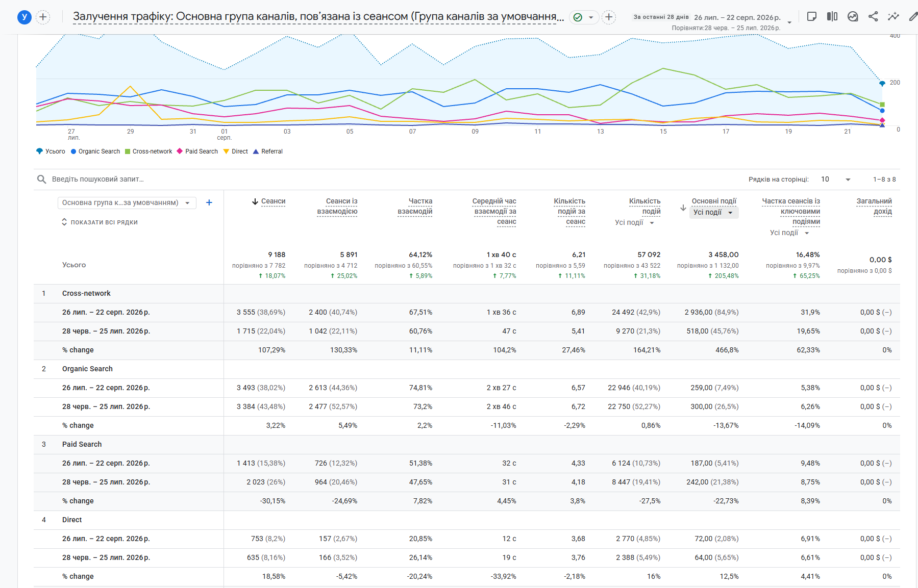Open the primary dimension channel group dropdown
Viewport: 918px width, 588px height.
(127, 202)
